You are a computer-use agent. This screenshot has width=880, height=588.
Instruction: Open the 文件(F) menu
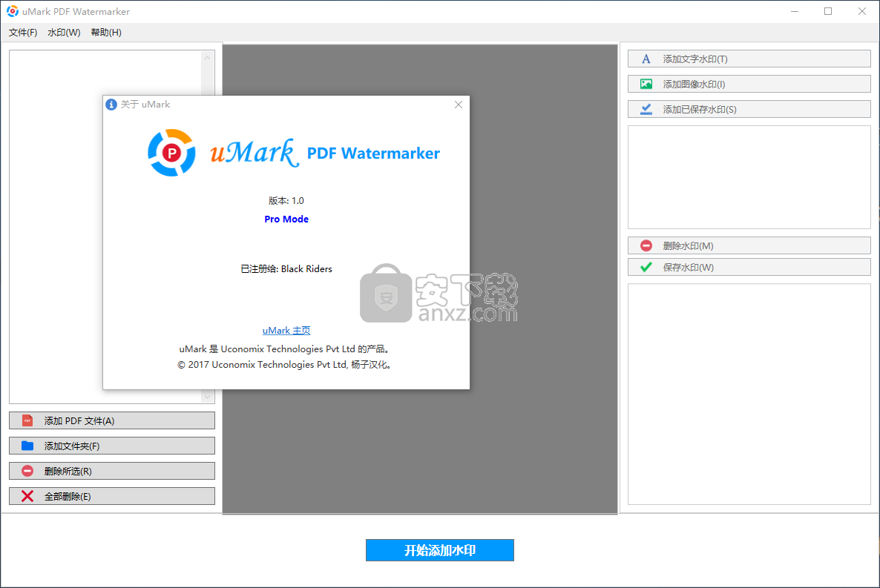click(x=23, y=33)
